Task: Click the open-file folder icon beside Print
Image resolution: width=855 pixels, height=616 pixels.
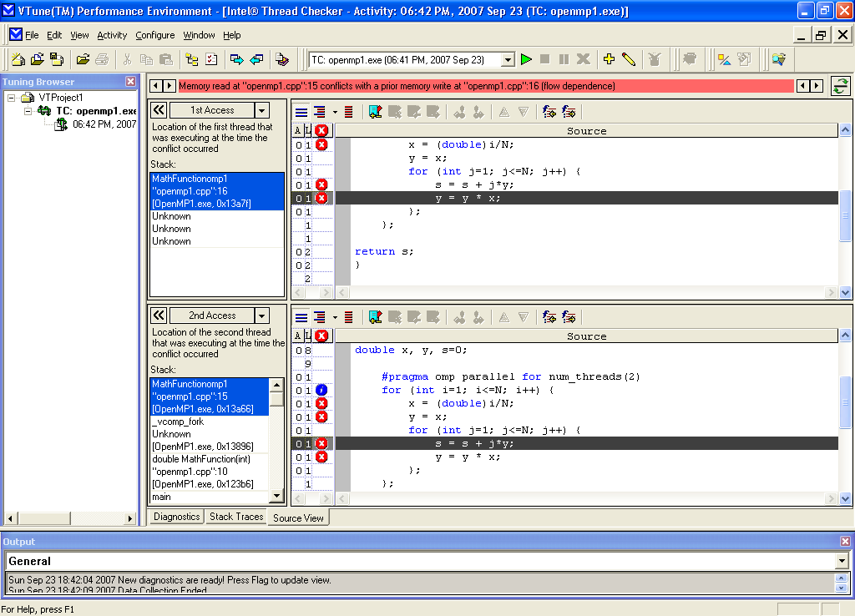Action: point(83,59)
